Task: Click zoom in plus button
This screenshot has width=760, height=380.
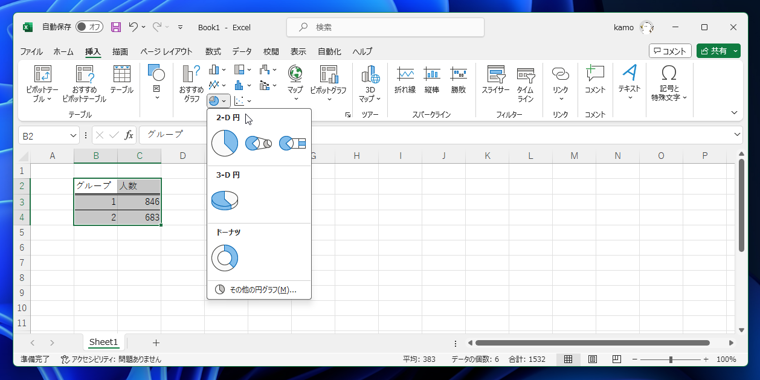Action: 706,360
